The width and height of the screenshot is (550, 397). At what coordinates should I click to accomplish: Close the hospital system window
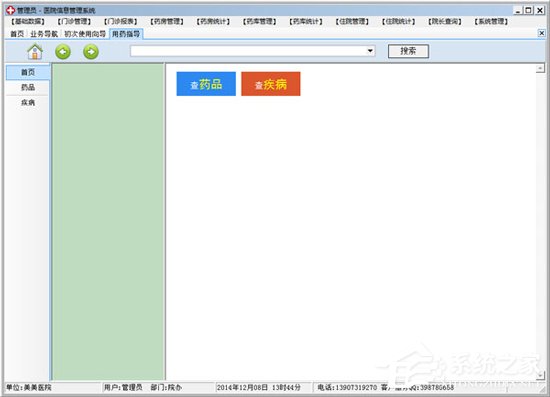pos(540,10)
